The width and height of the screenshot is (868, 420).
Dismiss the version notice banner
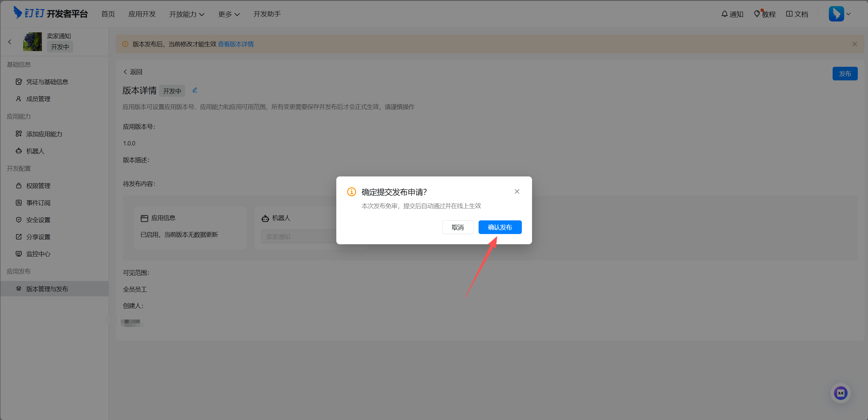[854, 44]
